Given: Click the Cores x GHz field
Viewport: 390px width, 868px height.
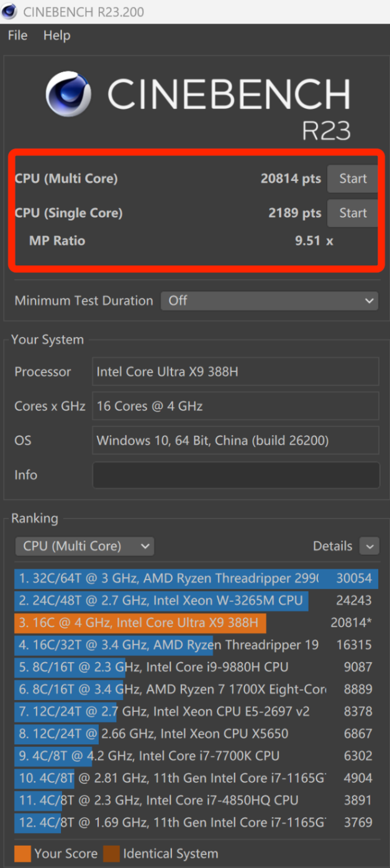Looking at the screenshot, I should point(235,407).
